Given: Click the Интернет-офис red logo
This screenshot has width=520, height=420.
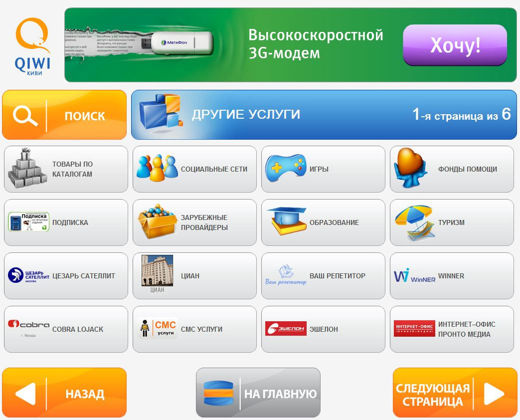Looking at the screenshot, I should [x=414, y=328].
